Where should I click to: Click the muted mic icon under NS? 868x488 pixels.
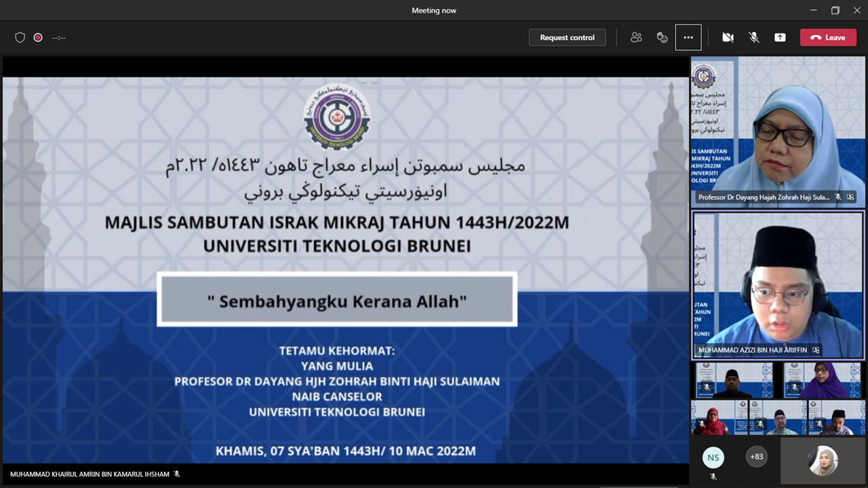[713, 476]
